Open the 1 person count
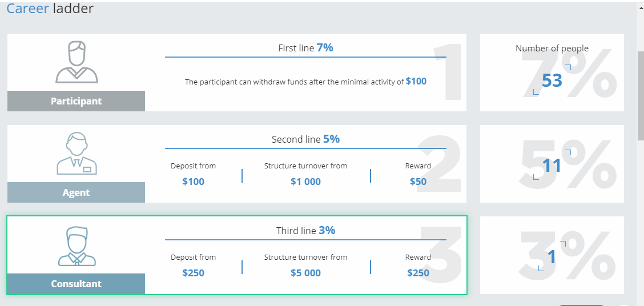 [552, 257]
